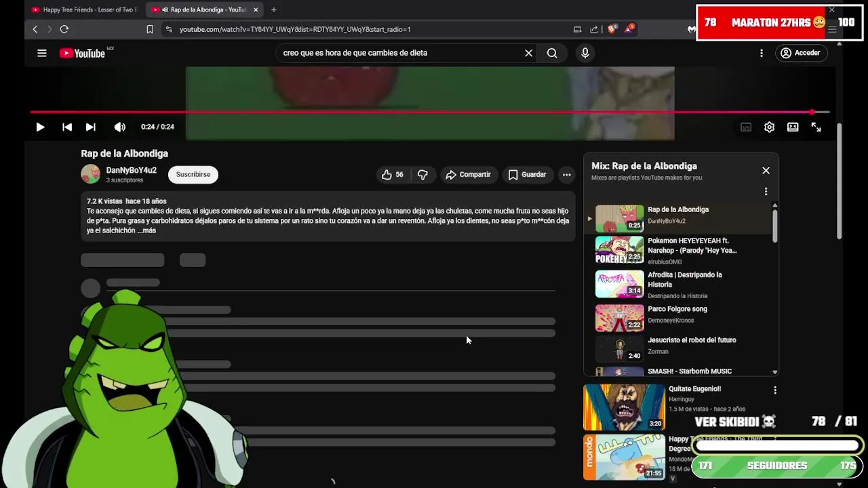Toggle subtitles on the player
This screenshot has height=488, width=868.
746,127
